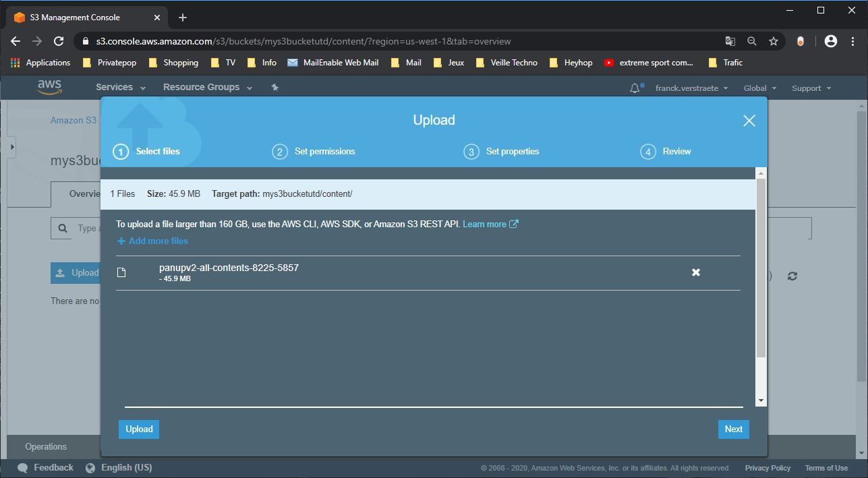Screen dimensions: 868x478
Task: Open the Jeux bookmark folder
Action: tap(449, 63)
